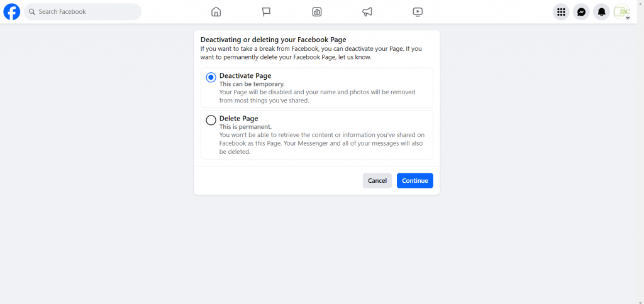Expand the account chevron on profile picture

(x=628, y=18)
